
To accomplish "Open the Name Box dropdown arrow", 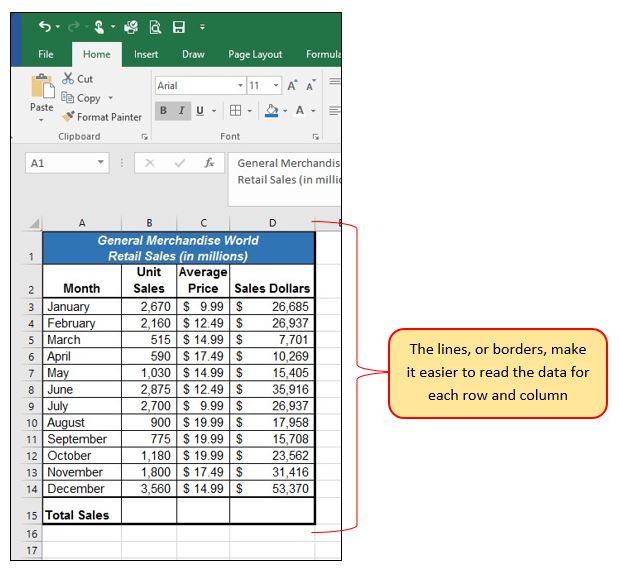I will coord(101,162).
